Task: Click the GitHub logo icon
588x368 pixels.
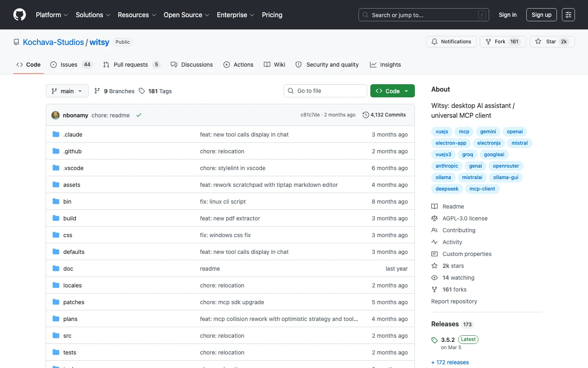Action: [x=20, y=15]
